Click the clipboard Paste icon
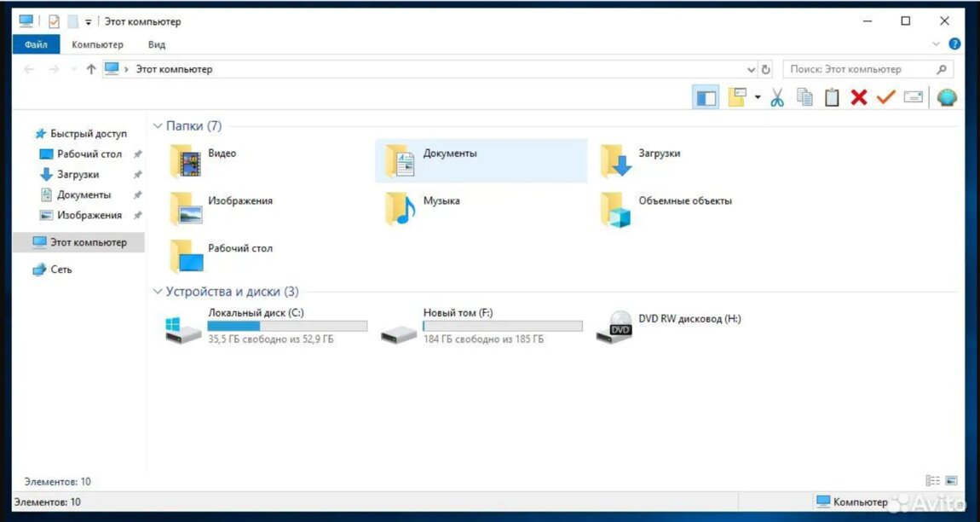 [832, 97]
